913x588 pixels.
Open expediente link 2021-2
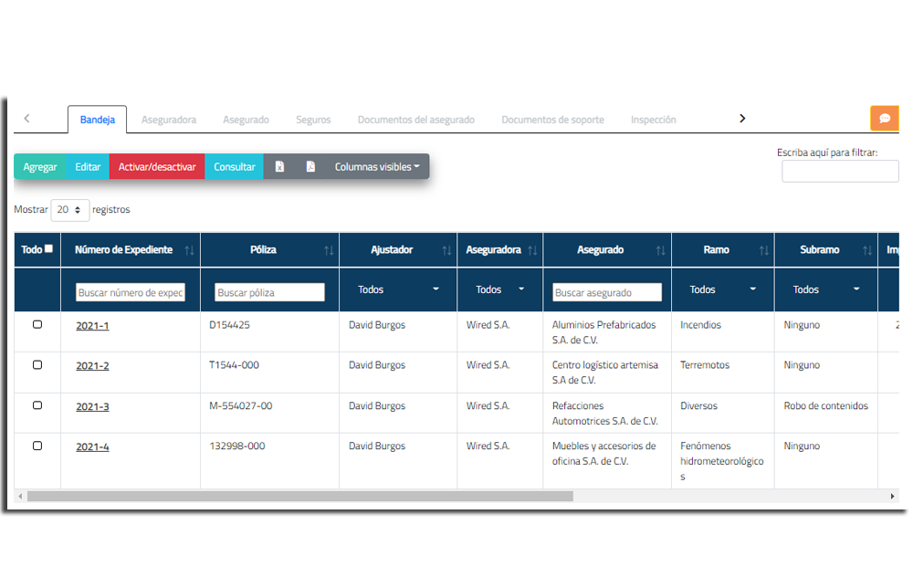point(92,366)
